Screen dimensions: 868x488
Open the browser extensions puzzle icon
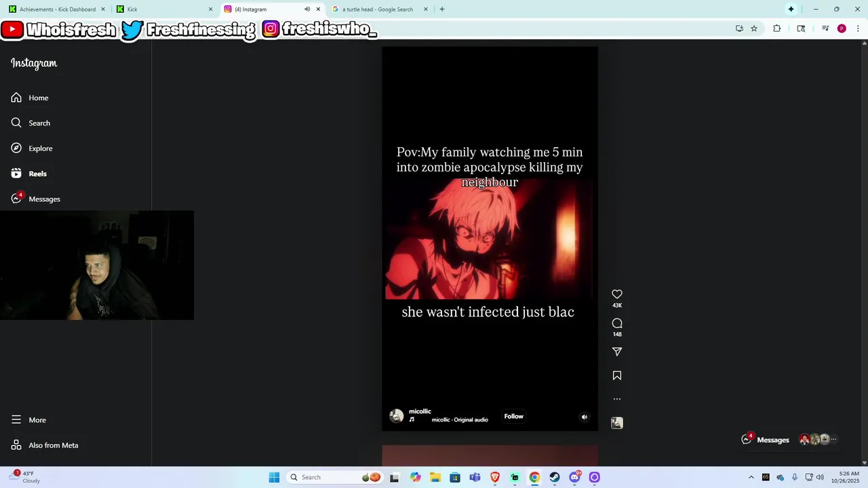(777, 28)
